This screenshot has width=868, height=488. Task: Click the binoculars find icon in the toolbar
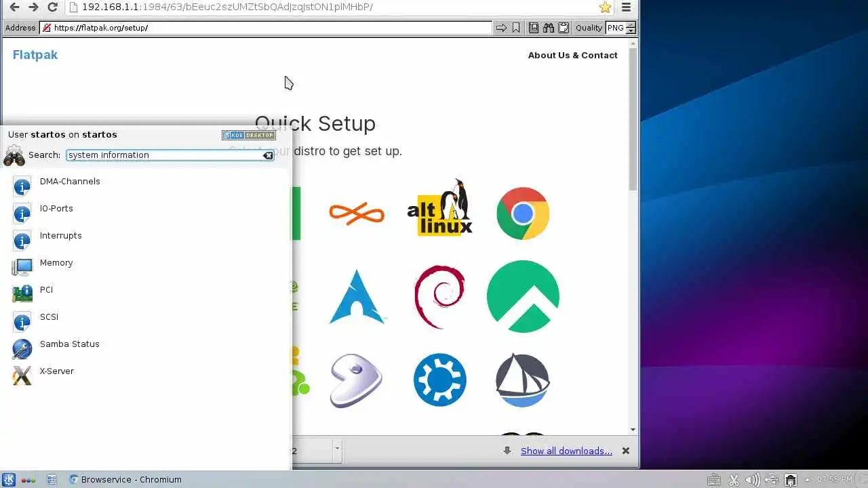pos(549,28)
